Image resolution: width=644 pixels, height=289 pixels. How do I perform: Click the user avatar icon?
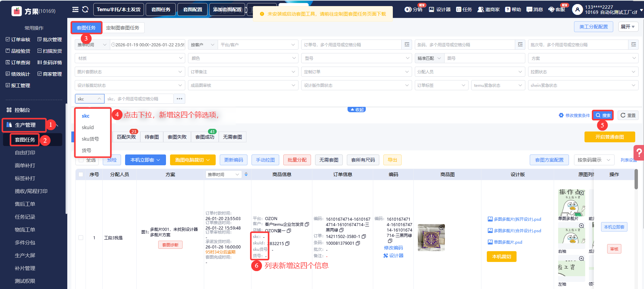577,9
